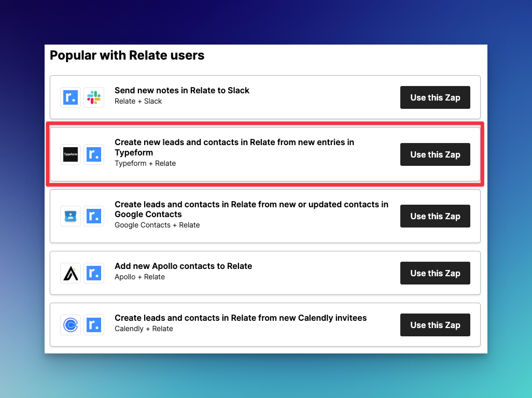
Task: Click the Relate icon beside Calendly icon
Action: coord(94,325)
